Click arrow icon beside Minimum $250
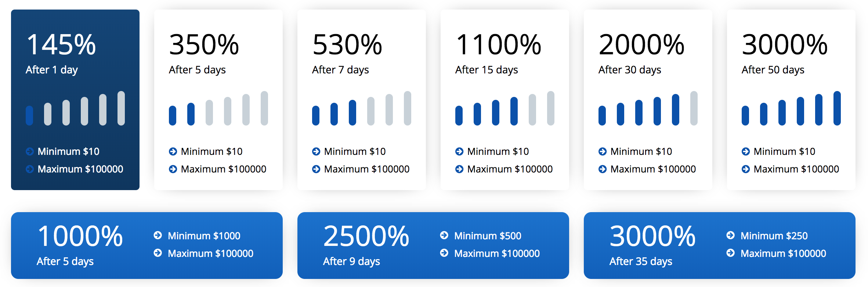 pyautogui.click(x=731, y=235)
